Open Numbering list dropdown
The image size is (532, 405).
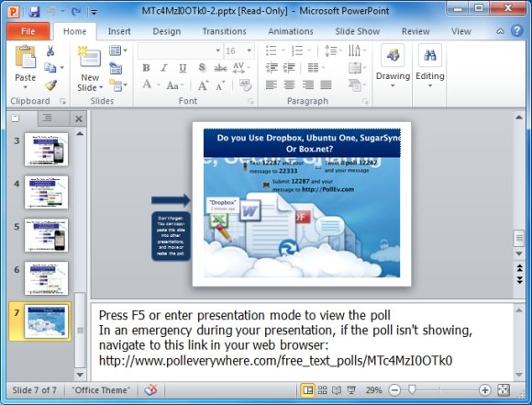[309, 51]
